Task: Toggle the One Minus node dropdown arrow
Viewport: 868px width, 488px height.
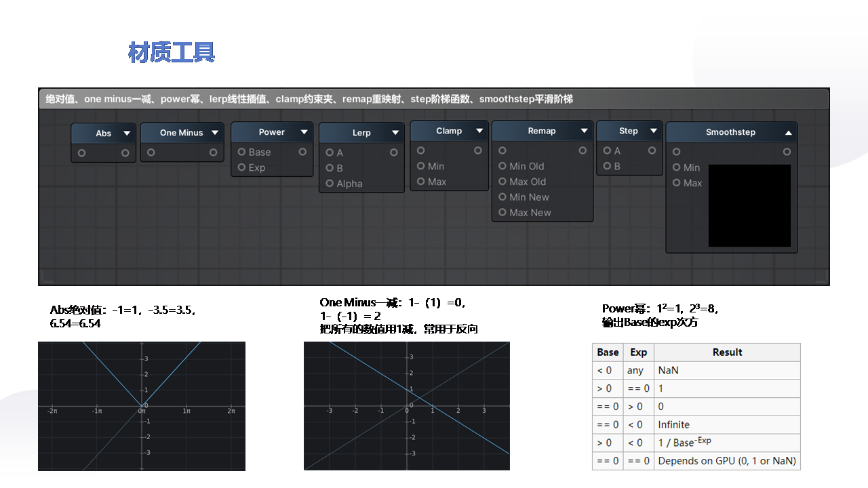Action: tap(215, 133)
